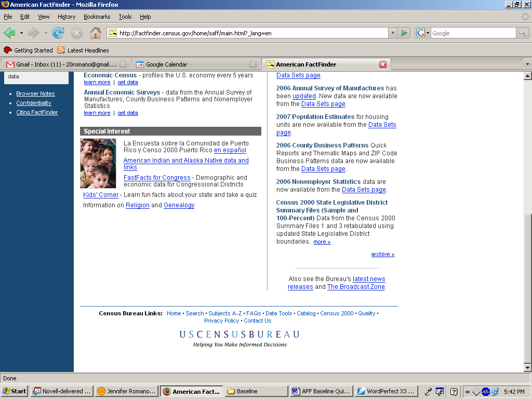Click the FAQs footer link

coord(254,313)
